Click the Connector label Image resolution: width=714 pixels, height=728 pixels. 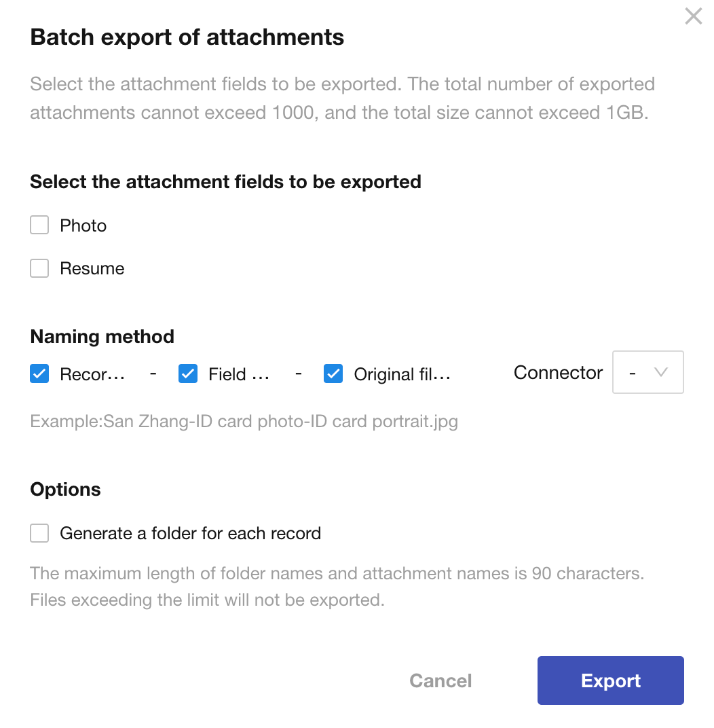(x=558, y=372)
